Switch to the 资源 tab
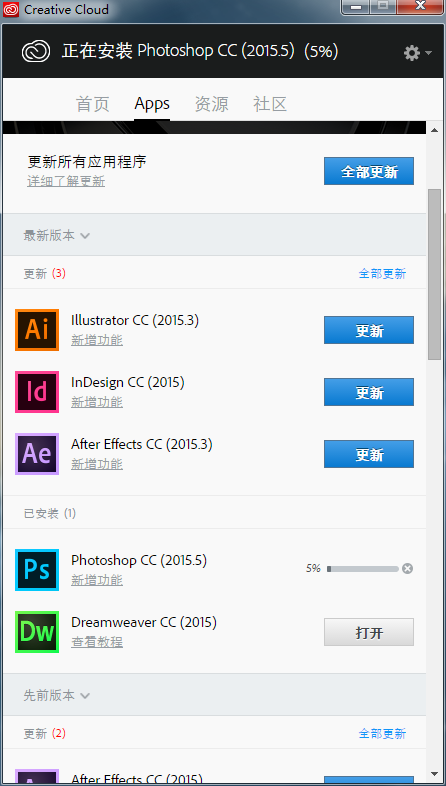Screen dimensions: 446x786 coord(211,104)
